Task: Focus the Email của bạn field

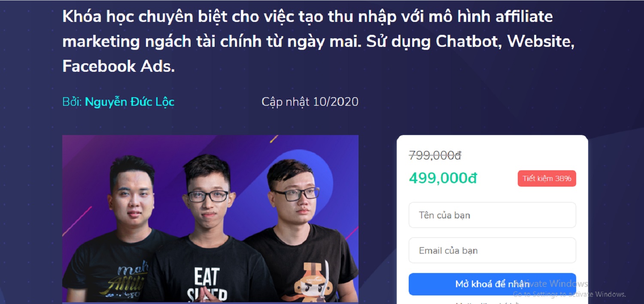Action: click(x=492, y=250)
